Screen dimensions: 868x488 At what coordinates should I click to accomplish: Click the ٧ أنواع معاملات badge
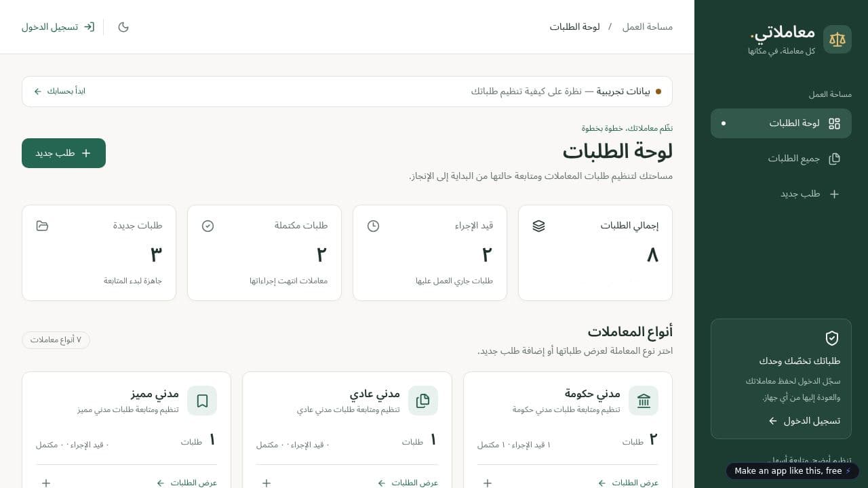pyautogui.click(x=56, y=340)
